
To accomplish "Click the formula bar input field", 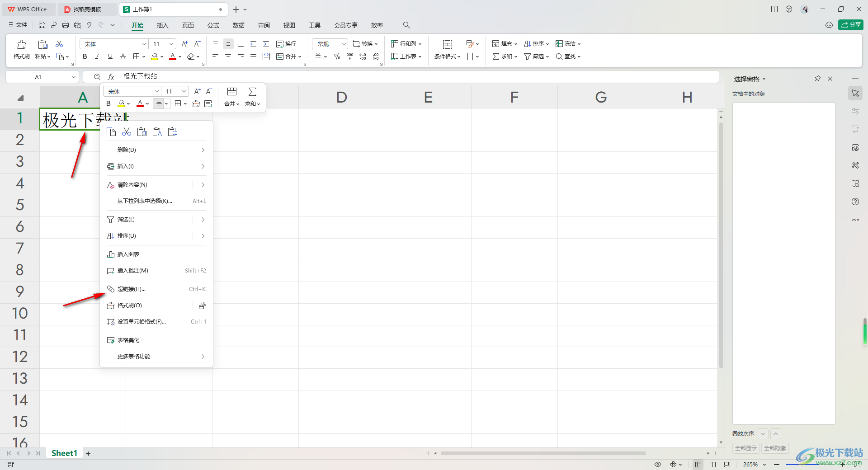I will (419, 76).
